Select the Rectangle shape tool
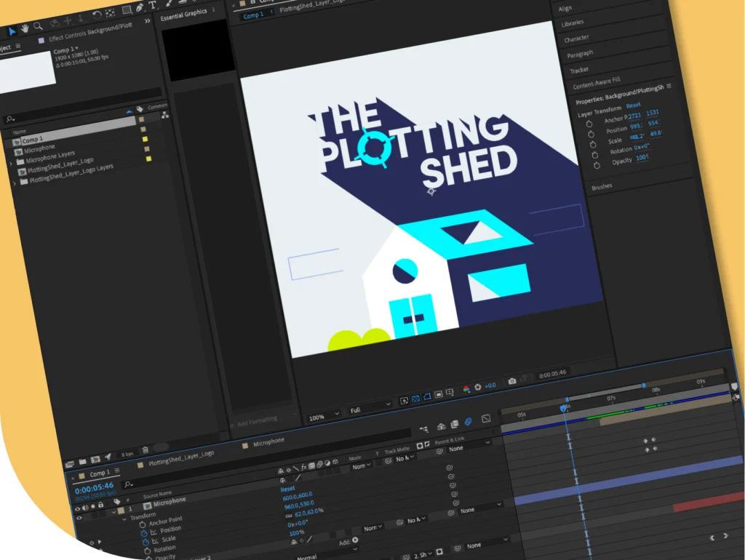745x560 pixels. [x=127, y=9]
